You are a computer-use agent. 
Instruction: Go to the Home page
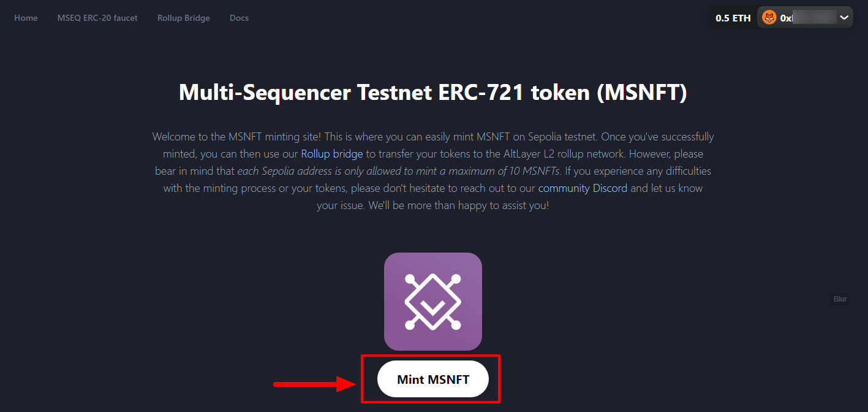[26, 18]
